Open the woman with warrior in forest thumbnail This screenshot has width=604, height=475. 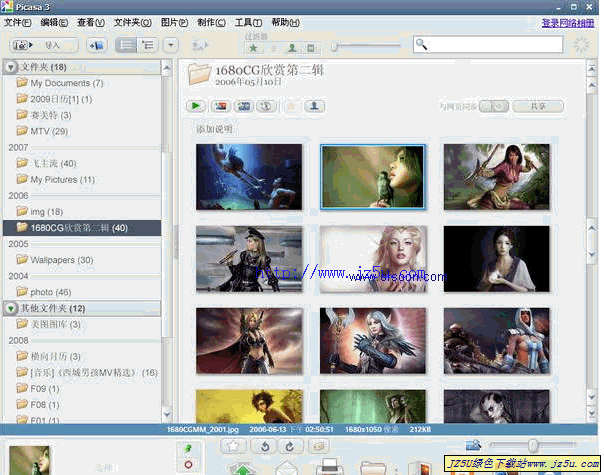[497, 177]
